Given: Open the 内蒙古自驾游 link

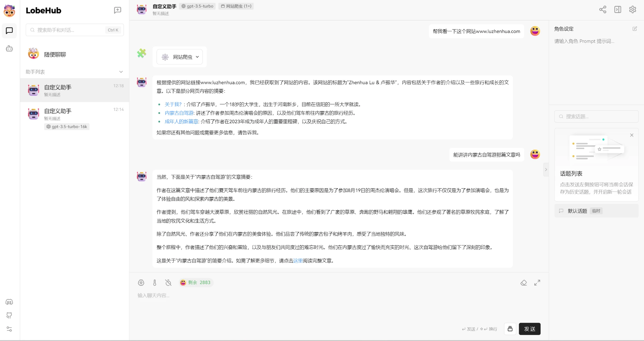Looking at the screenshot, I should click(179, 113).
